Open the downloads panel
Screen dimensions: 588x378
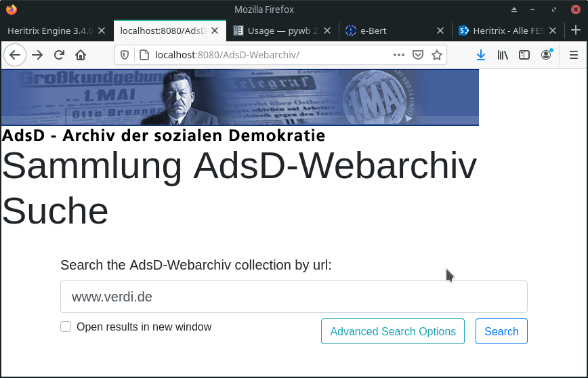(x=481, y=55)
